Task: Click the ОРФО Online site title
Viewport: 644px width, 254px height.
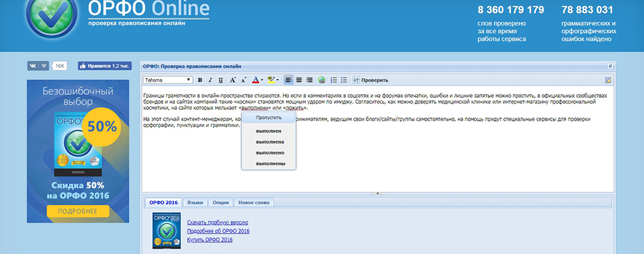Action: tap(149, 8)
